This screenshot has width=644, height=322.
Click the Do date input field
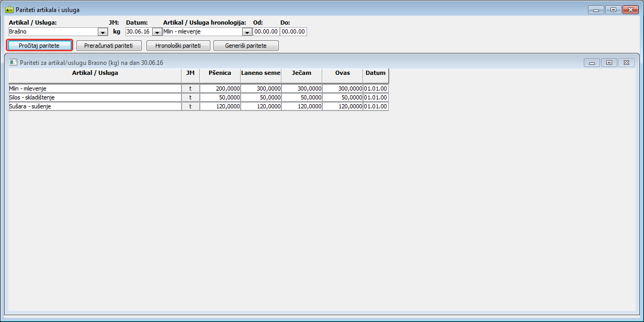coord(293,31)
